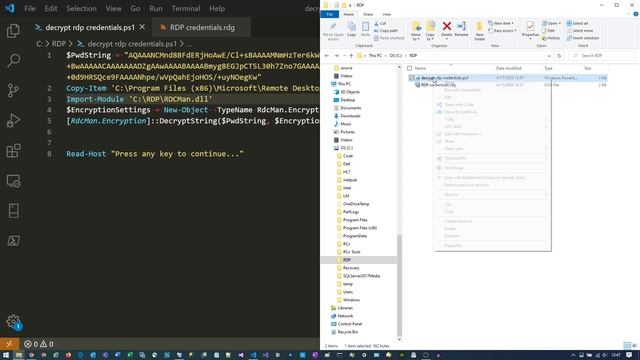Open the File menu in VS Code
640x360 pixels.
(x=30, y=9)
